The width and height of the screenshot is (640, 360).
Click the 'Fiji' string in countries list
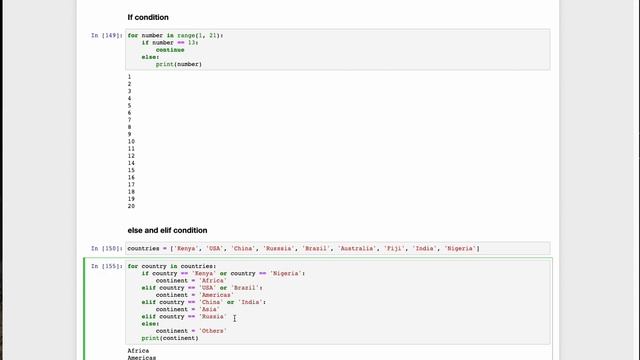coord(394,249)
